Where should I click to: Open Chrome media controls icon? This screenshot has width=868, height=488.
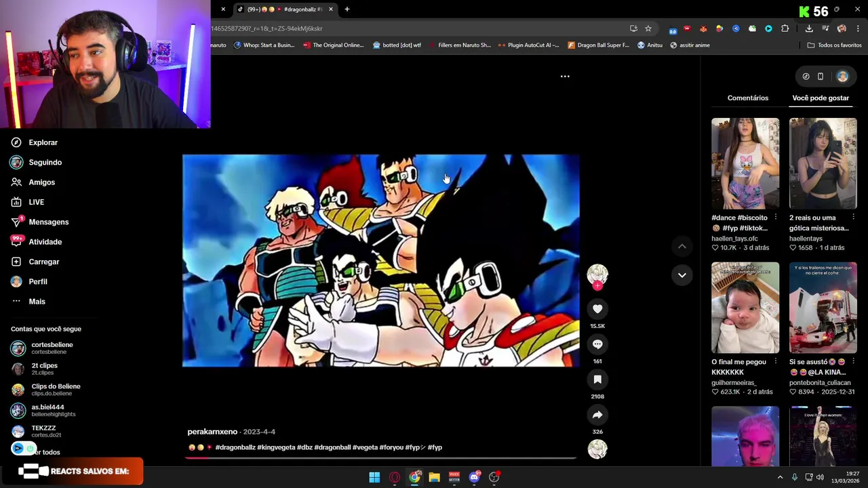coord(825,28)
